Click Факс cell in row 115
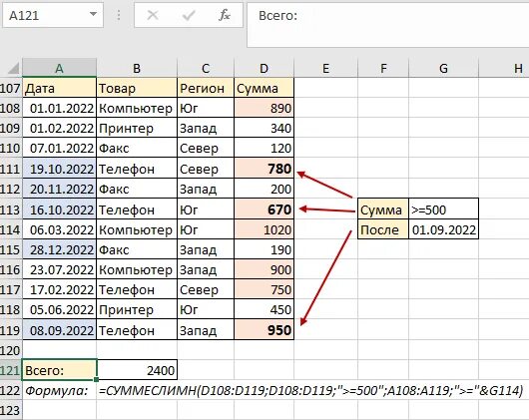The image size is (529, 420). tap(137, 249)
